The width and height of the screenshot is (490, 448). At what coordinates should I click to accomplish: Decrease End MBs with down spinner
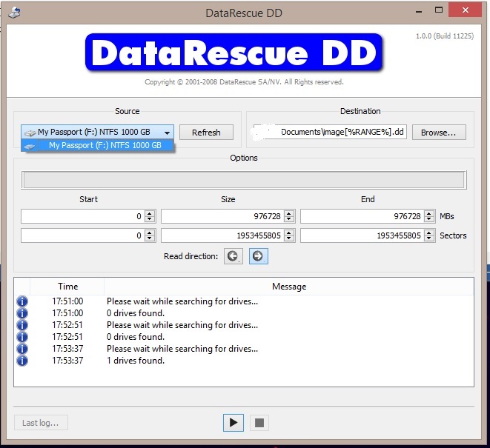(429, 219)
